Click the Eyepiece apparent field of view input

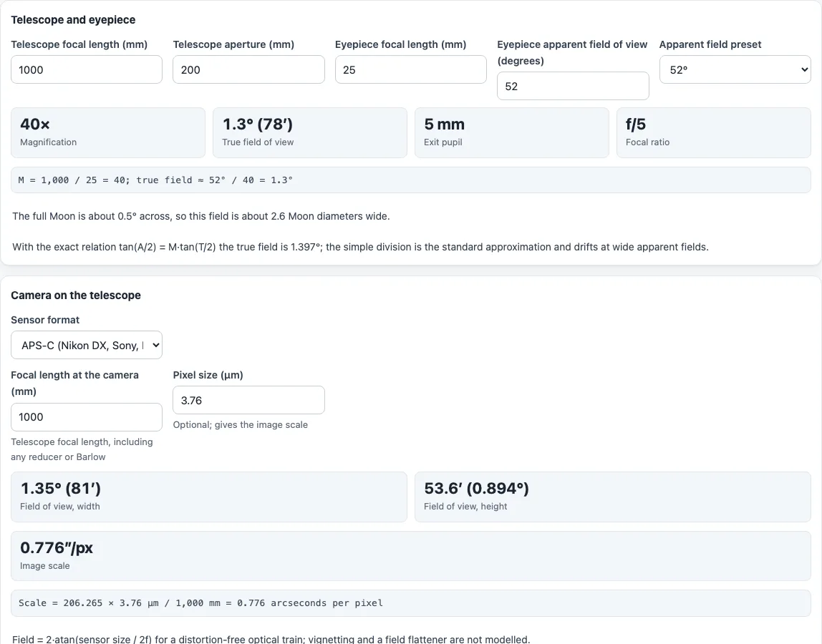coord(573,86)
